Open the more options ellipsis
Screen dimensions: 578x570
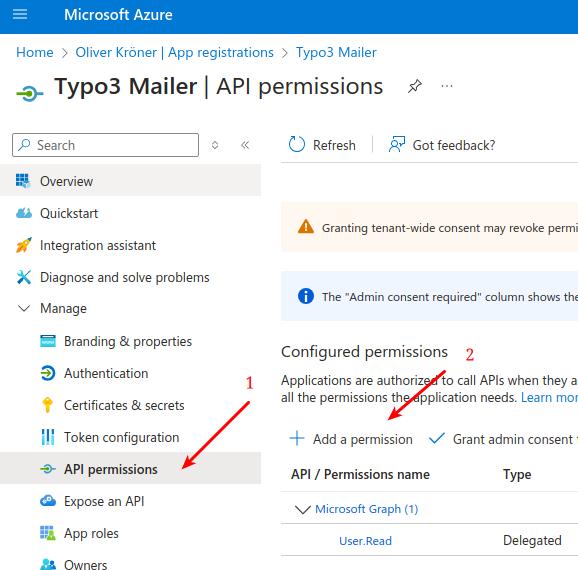point(447,86)
